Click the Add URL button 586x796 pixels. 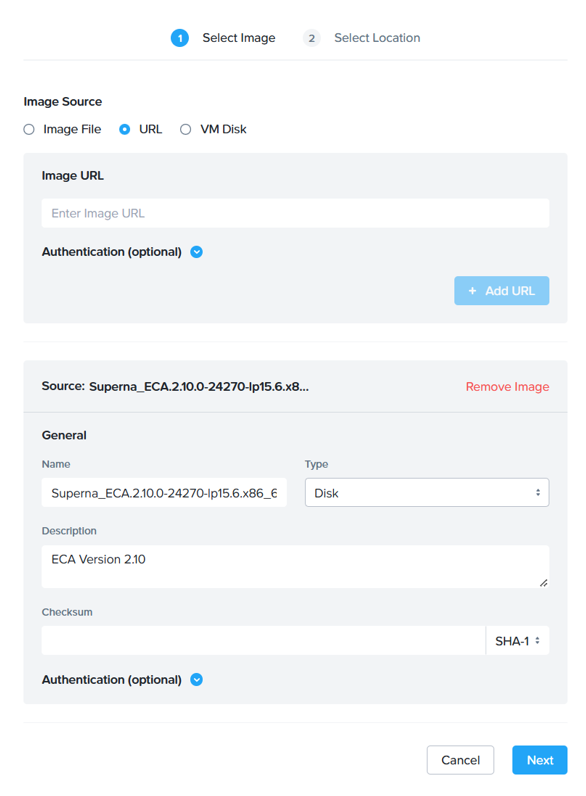(502, 291)
